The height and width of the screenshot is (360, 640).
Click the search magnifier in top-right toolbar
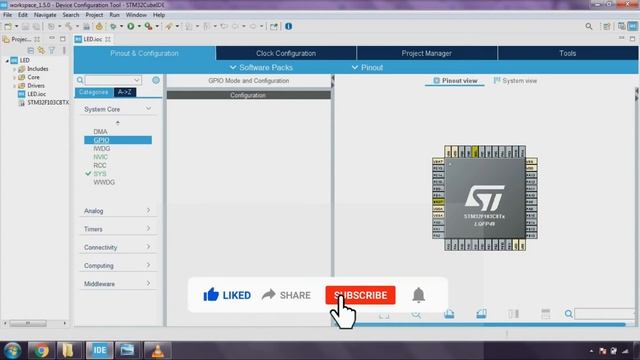click(589, 27)
